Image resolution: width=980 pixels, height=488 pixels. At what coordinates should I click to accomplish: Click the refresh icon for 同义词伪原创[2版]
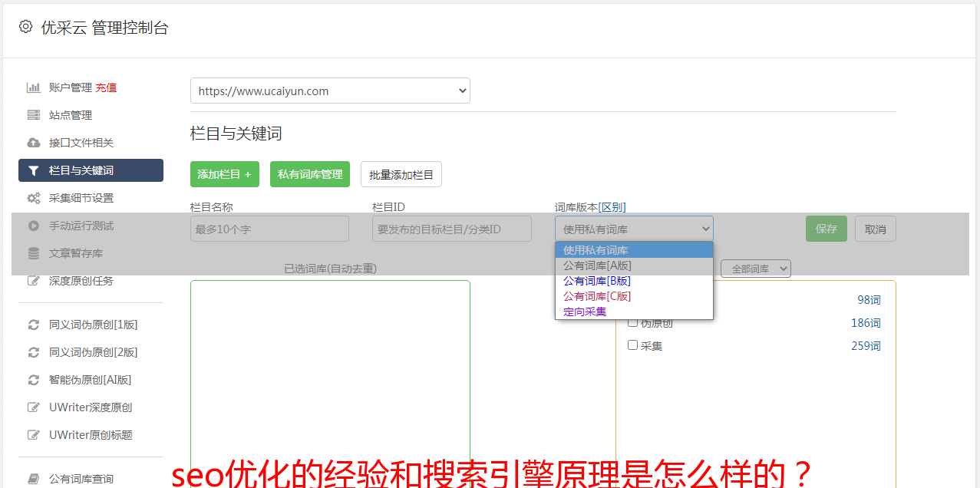point(33,352)
